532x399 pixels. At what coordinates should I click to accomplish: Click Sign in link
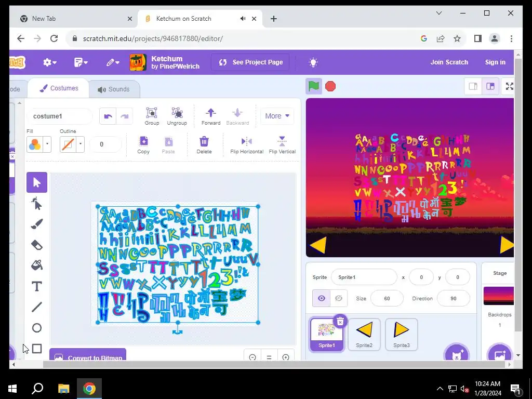(x=495, y=62)
